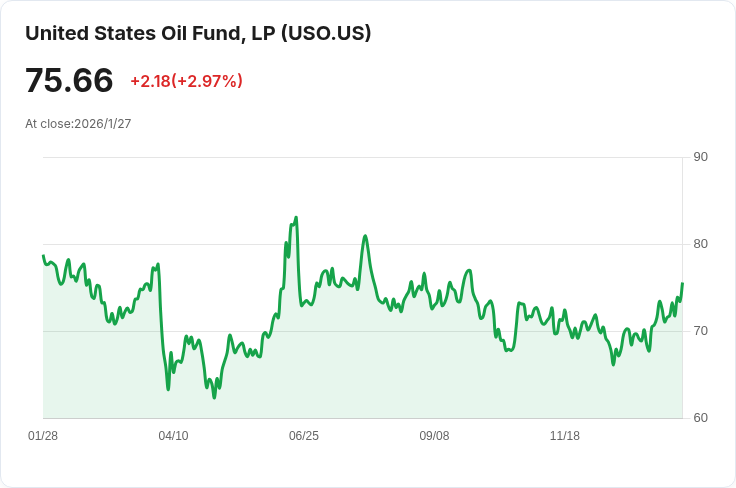Click the 80 y-axis label
The image size is (736, 488).
pyautogui.click(x=700, y=244)
